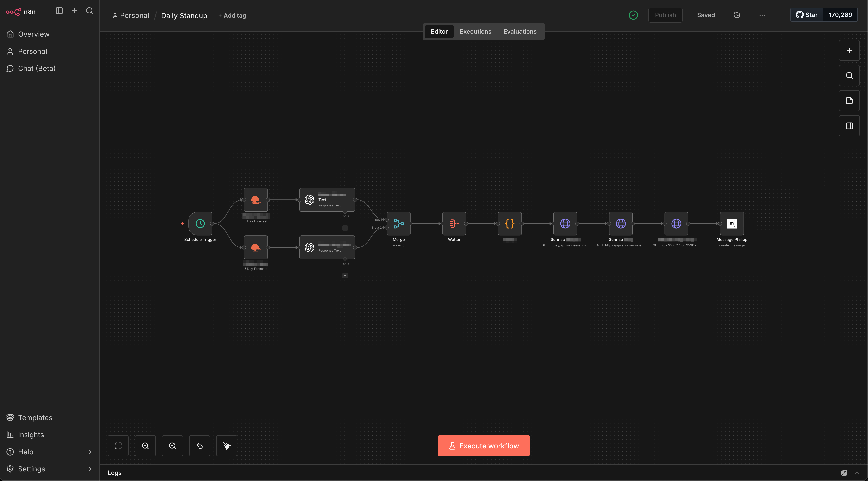Create new item with sidebar plus
The width and height of the screenshot is (868, 481).
click(x=74, y=11)
